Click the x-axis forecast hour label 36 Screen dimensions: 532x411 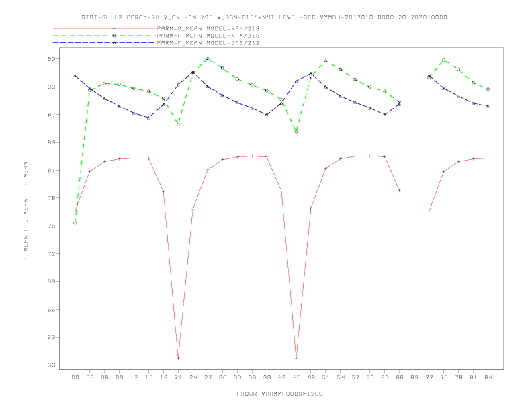tap(252, 377)
